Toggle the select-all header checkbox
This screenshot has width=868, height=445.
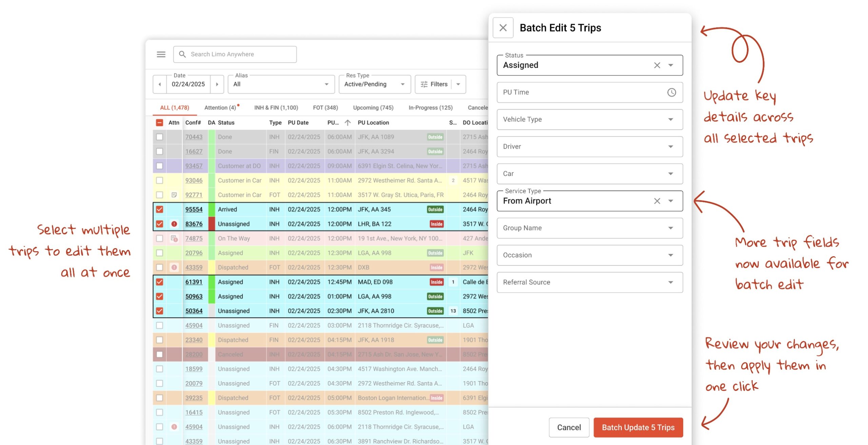159,123
